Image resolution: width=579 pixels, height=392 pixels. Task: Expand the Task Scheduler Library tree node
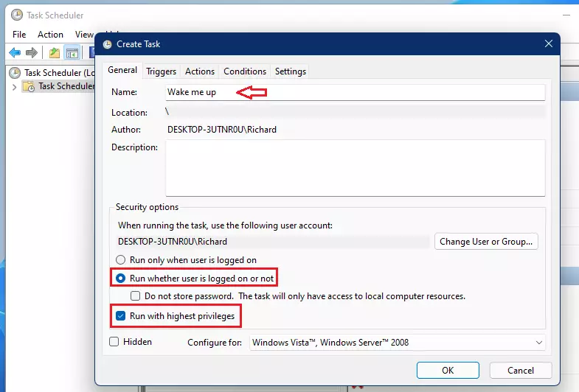pos(14,87)
